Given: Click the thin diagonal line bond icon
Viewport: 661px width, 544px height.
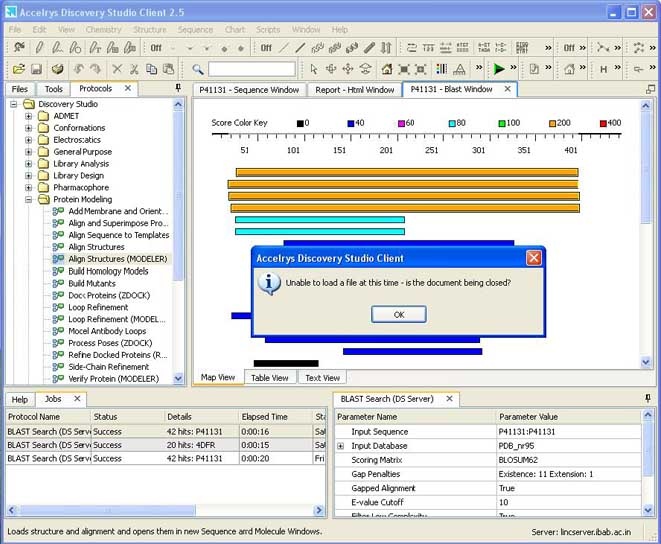Looking at the screenshot, I should click(284, 48).
